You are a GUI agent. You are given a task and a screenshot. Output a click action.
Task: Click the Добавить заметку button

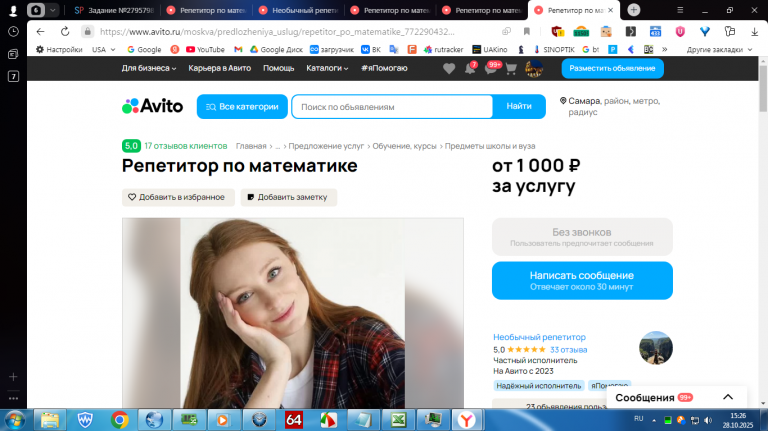[288, 197]
